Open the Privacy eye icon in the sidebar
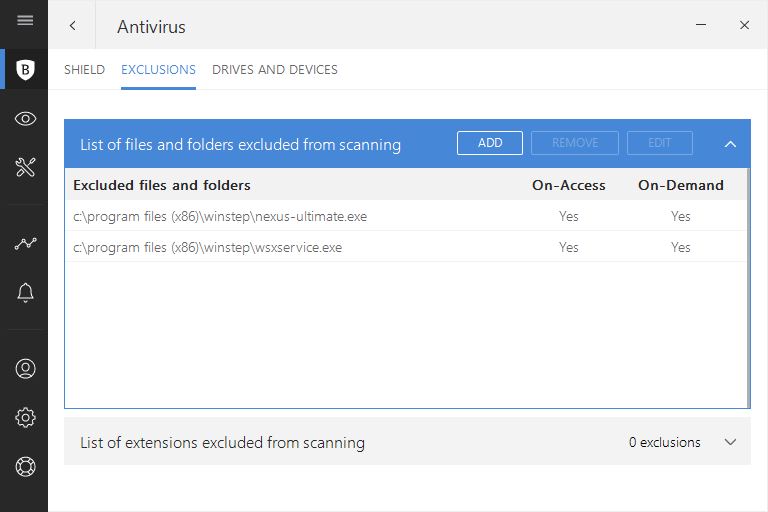The width and height of the screenshot is (768, 512). (x=26, y=119)
